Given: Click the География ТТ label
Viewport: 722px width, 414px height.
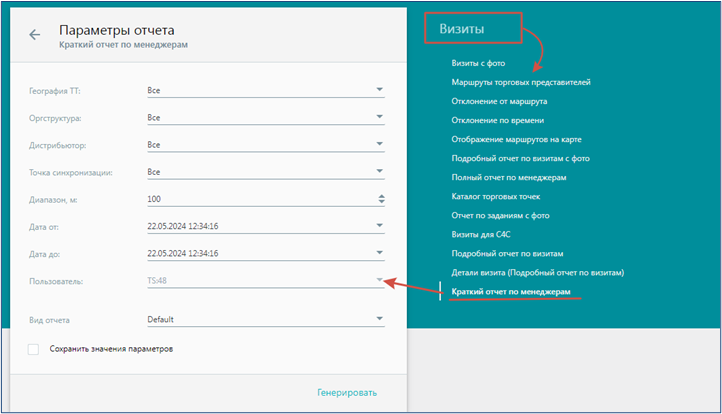Looking at the screenshot, I should point(55,91).
